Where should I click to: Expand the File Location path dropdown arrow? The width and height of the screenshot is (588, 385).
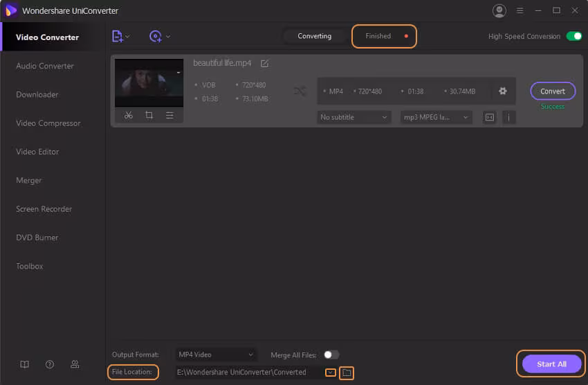[x=331, y=373]
